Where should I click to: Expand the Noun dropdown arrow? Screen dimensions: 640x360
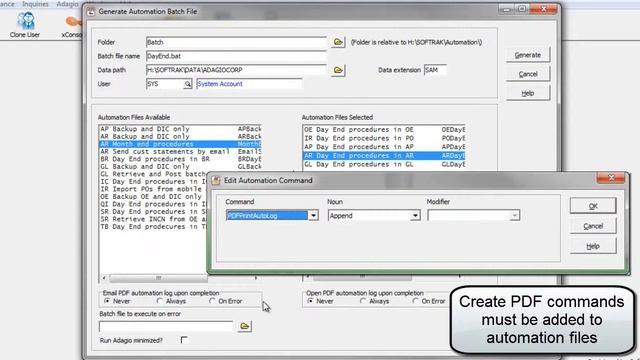pos(415,216)
